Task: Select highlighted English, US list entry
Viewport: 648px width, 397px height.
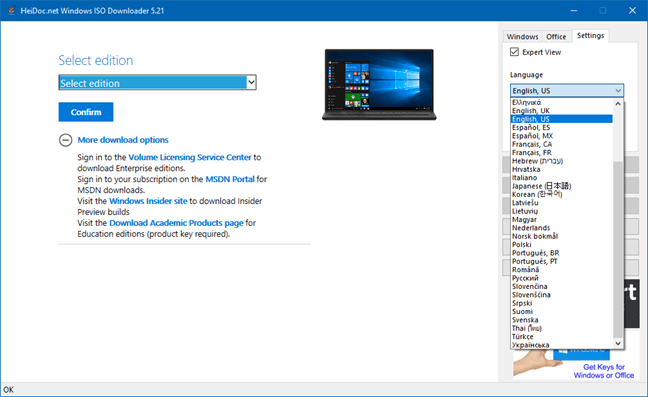Action: click(x=561, y=119)
